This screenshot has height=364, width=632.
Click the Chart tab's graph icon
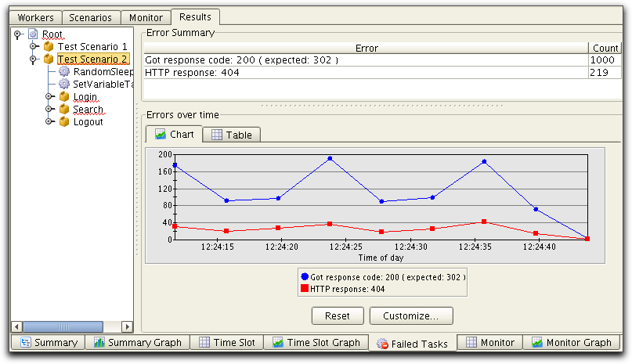point(161,134)
